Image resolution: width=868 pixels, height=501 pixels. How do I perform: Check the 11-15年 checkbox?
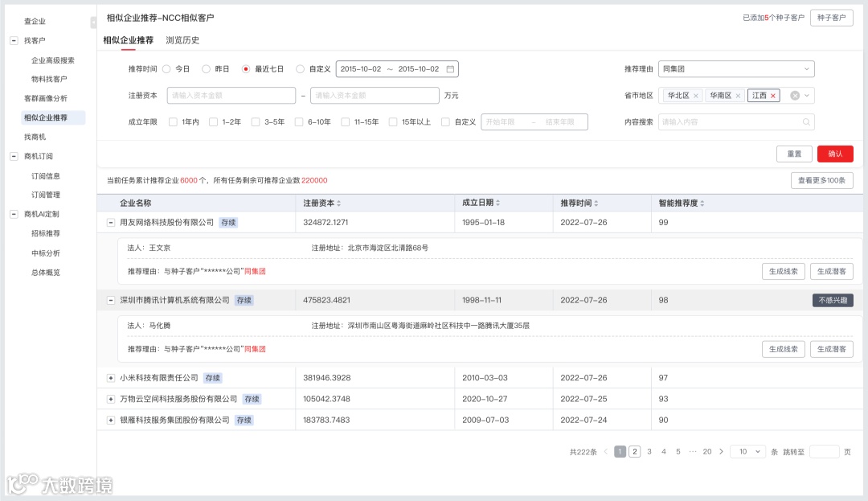[346, 121]
